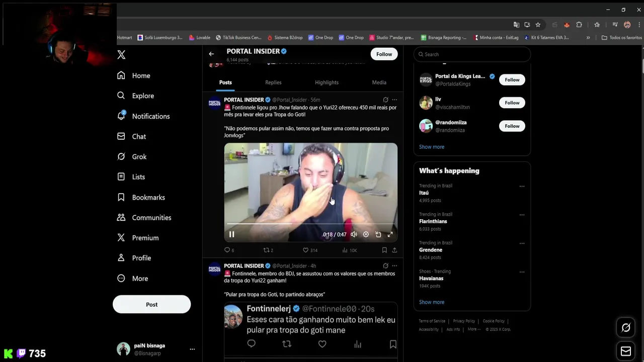This screenshot has height=362, width=644.
Task: Share the 56m post
Action: pos(394,250)
